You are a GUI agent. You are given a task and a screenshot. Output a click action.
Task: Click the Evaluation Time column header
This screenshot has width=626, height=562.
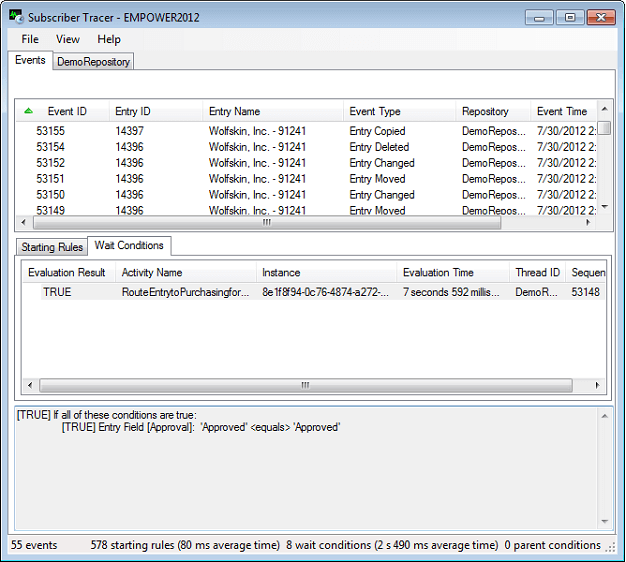(x=453, y=273)
